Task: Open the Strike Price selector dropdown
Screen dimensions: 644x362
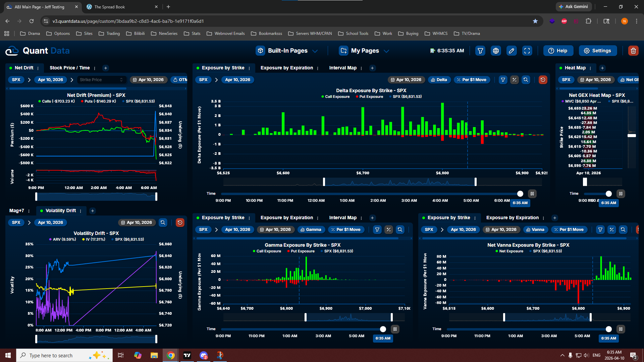Action: coord(101,80)
